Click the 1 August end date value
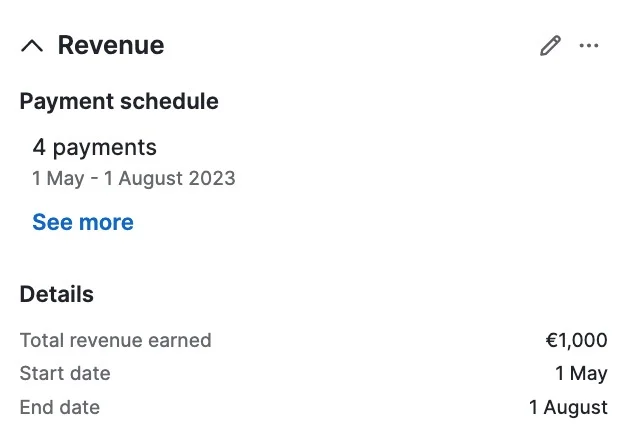Screen dimensions: 624x444 click(568, 407)
